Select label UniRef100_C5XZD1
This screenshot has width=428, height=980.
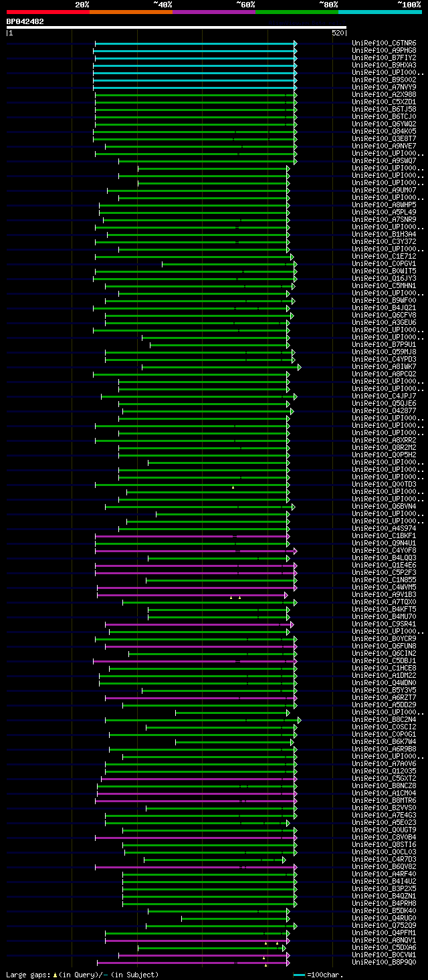[x=384, y=102]
